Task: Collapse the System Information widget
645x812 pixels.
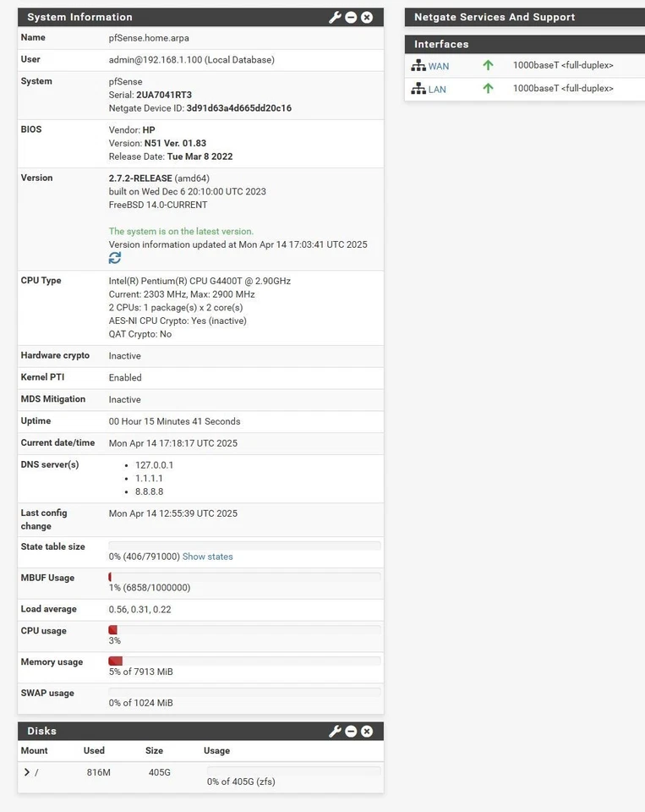Action: tap(350, 16)
